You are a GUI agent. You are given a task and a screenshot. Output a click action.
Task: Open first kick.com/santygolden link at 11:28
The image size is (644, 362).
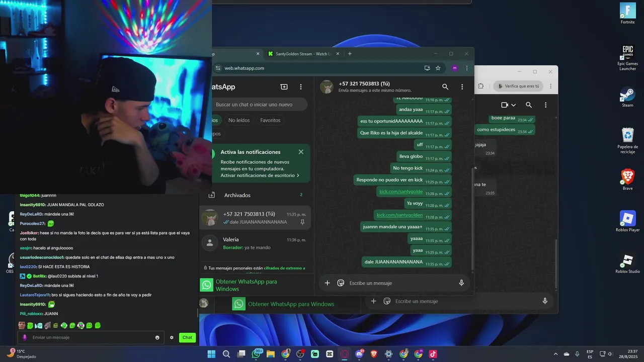pyautogui.click(x=401, y=192)
